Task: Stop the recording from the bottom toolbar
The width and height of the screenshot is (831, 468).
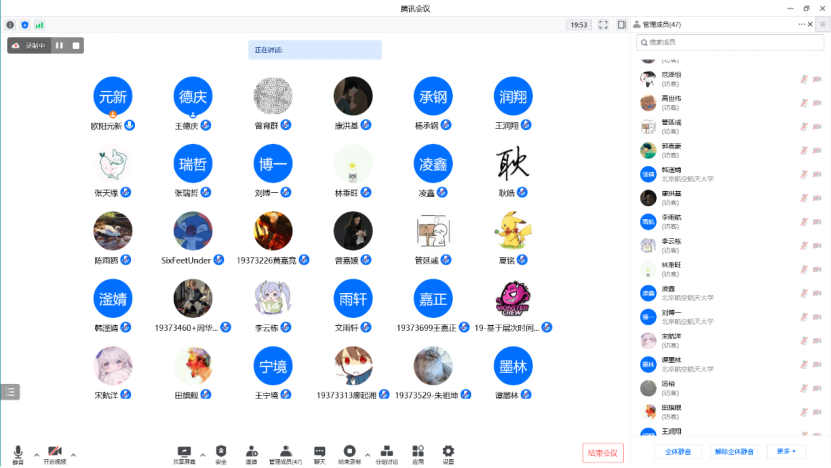Action: pos(349,453)
